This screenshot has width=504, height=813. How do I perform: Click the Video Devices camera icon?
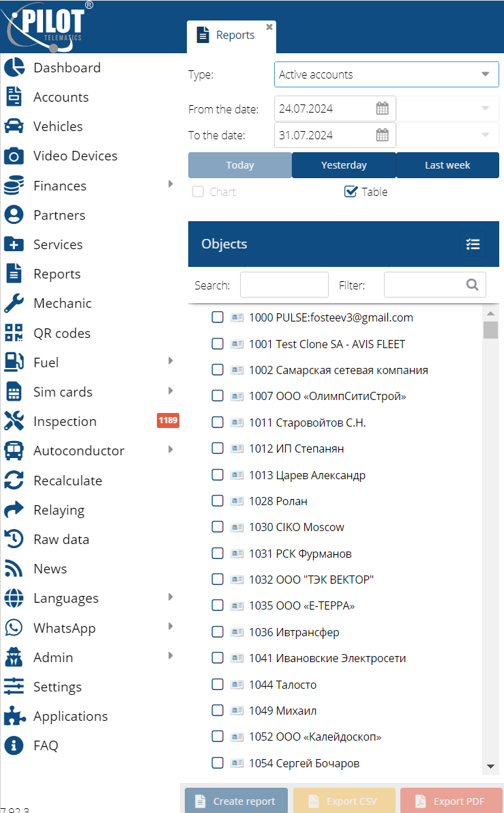pyautogui.click(x=14, y=156)
